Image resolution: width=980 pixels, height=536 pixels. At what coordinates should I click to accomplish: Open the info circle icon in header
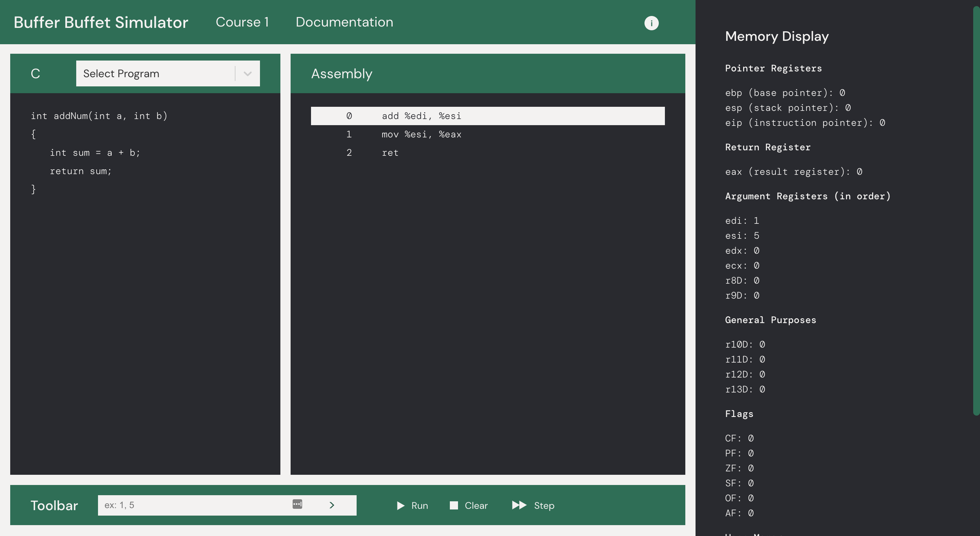(x=651, y=23)
